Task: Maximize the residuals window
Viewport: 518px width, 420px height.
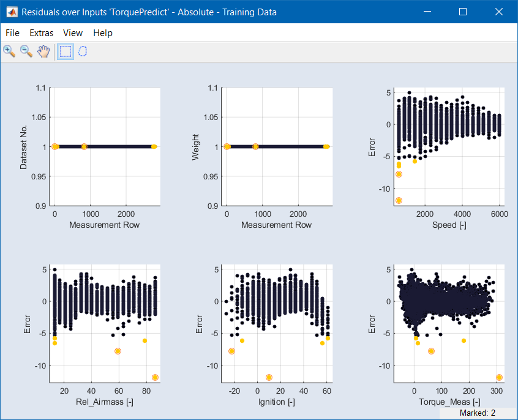Action: point(463,12)
